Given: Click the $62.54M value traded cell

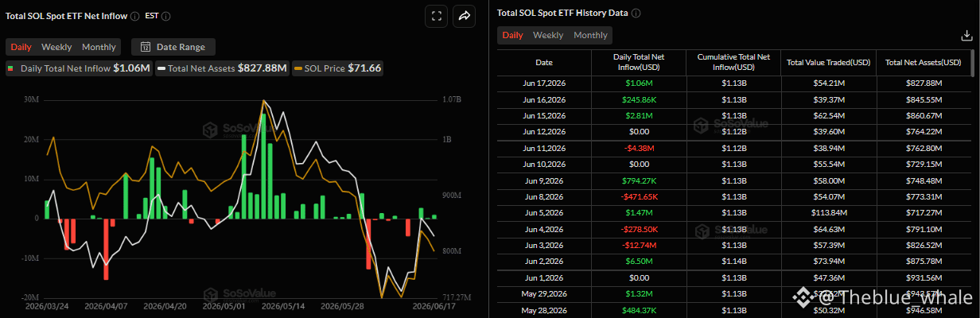Looking at the screenshot, I should (x=828, y=115).
